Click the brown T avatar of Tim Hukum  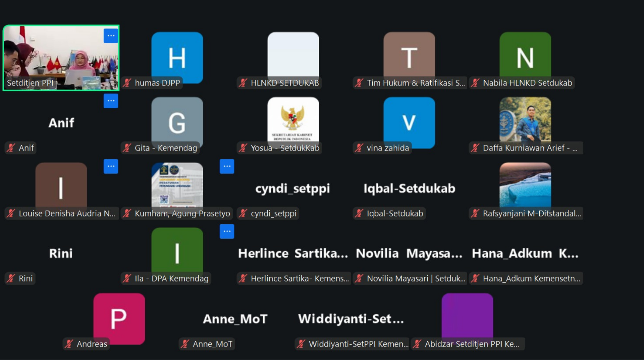pos(409,55)
